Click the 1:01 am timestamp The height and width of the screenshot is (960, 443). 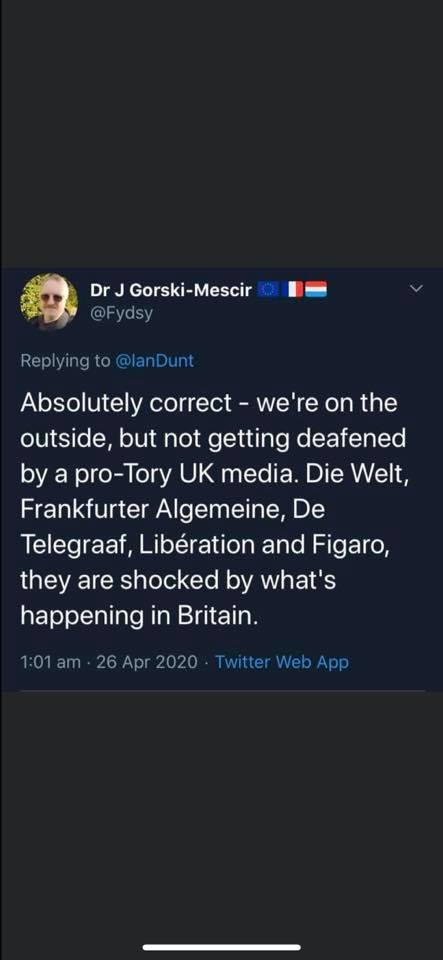tap(51, 662)
